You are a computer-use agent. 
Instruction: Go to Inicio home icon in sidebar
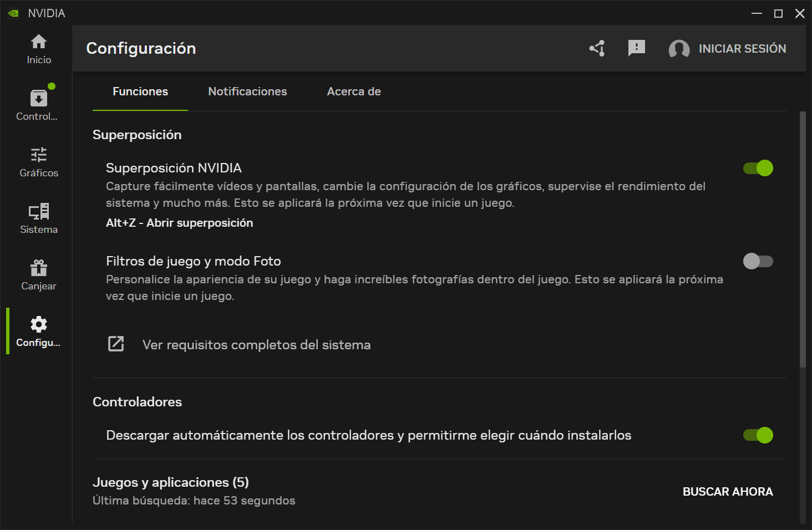[x=39, y=42]
